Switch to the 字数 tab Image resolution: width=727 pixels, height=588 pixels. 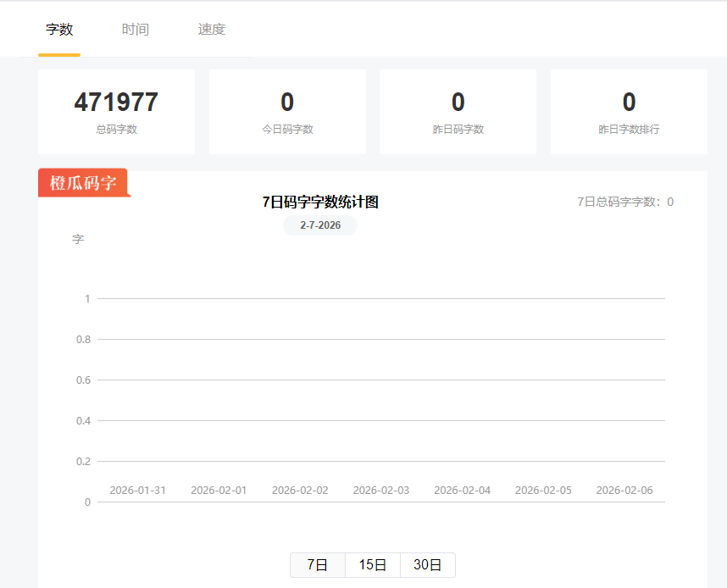point(59,30)
